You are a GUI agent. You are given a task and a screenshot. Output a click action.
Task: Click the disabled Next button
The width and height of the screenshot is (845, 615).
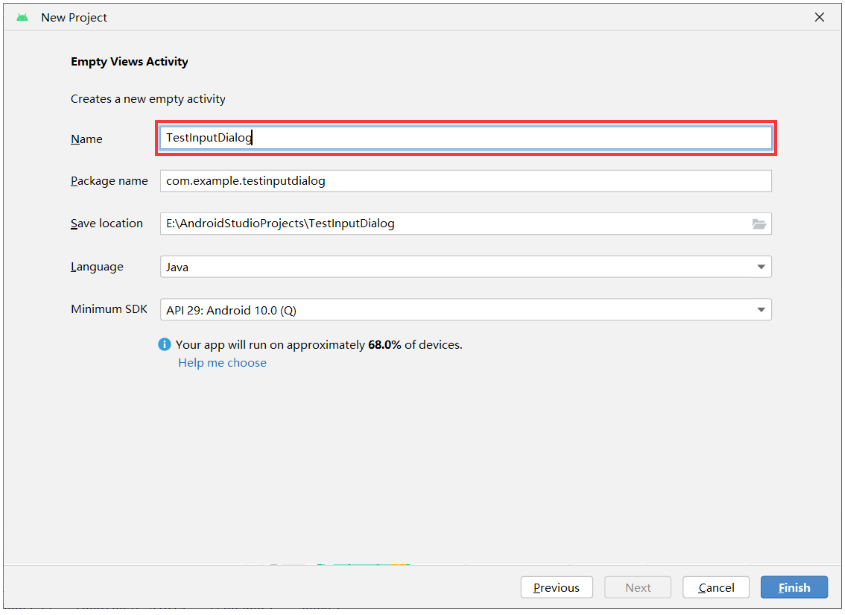[x=638, y=588]
